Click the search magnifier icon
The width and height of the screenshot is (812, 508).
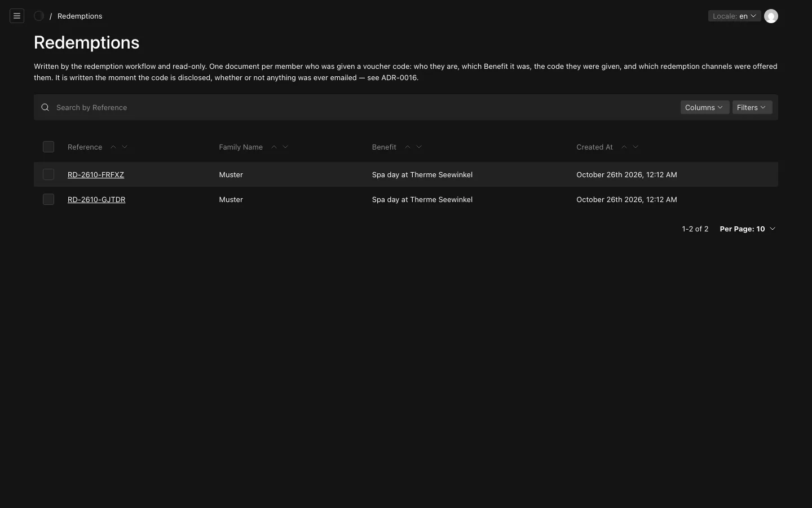coord(45,107)
